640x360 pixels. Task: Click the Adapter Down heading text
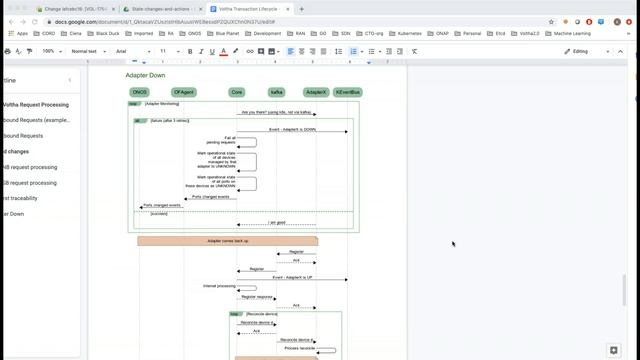point(145,76)
